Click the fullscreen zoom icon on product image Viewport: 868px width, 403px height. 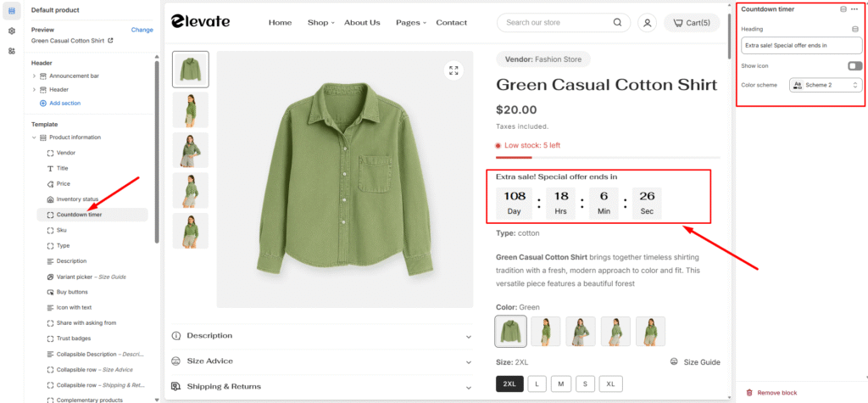click(454, 70)
